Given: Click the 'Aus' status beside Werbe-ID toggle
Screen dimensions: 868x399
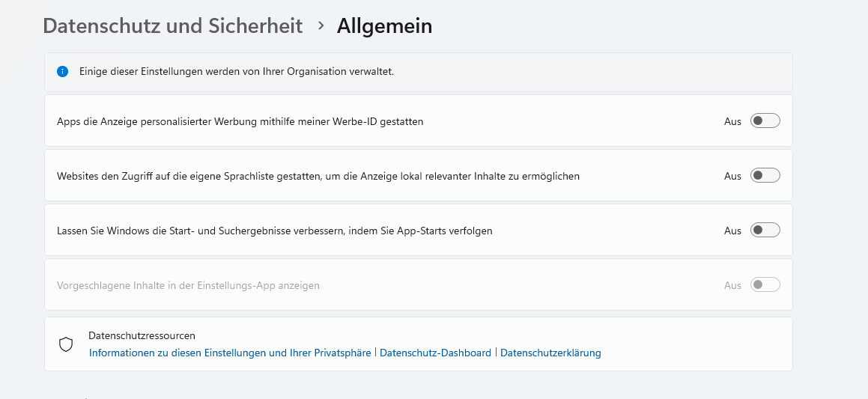Looking at the screenshot, I should click(732, 121).
